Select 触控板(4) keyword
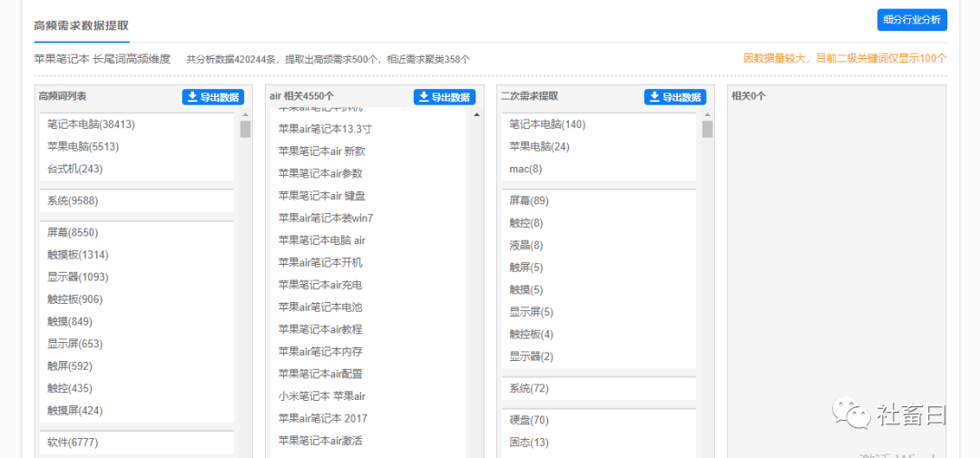 click(x=531, y=335)
